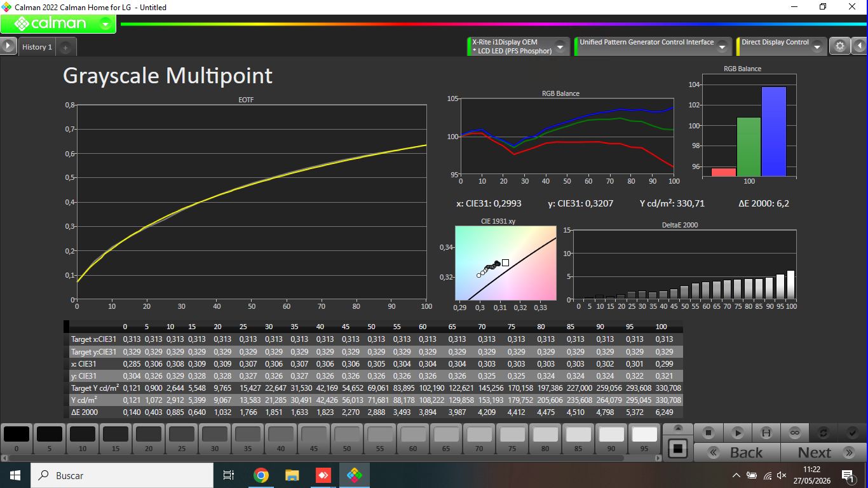Expand the Direct Display Control dropdown
The height and width of the screenshot is (488, 868).
point(817,47)
